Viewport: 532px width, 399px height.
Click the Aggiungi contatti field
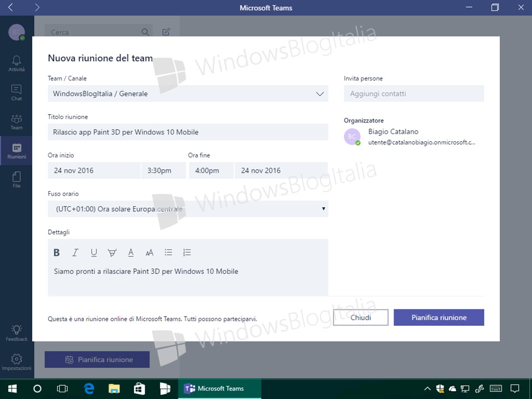pyautogui.click(x=414, y=94)
